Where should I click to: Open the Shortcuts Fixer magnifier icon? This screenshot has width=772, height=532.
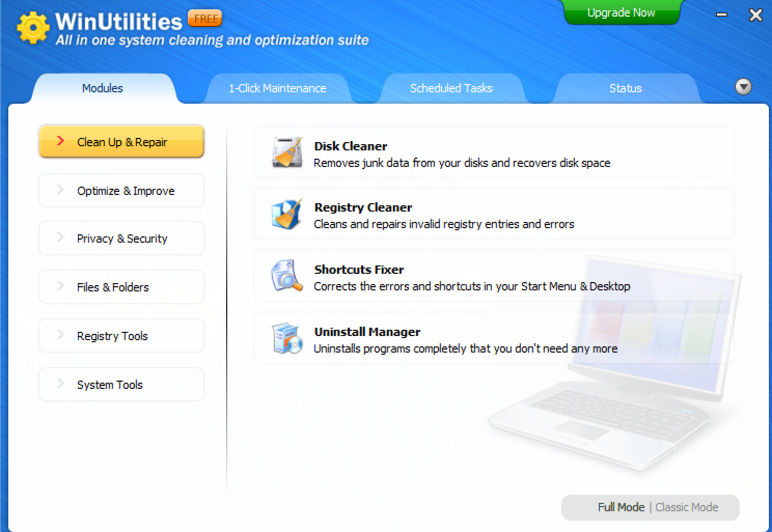pos(287,276)
